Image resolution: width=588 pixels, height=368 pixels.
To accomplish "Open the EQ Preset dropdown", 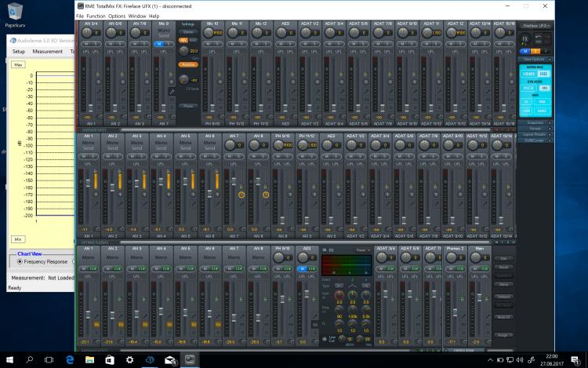I will [x=362, y=250].
